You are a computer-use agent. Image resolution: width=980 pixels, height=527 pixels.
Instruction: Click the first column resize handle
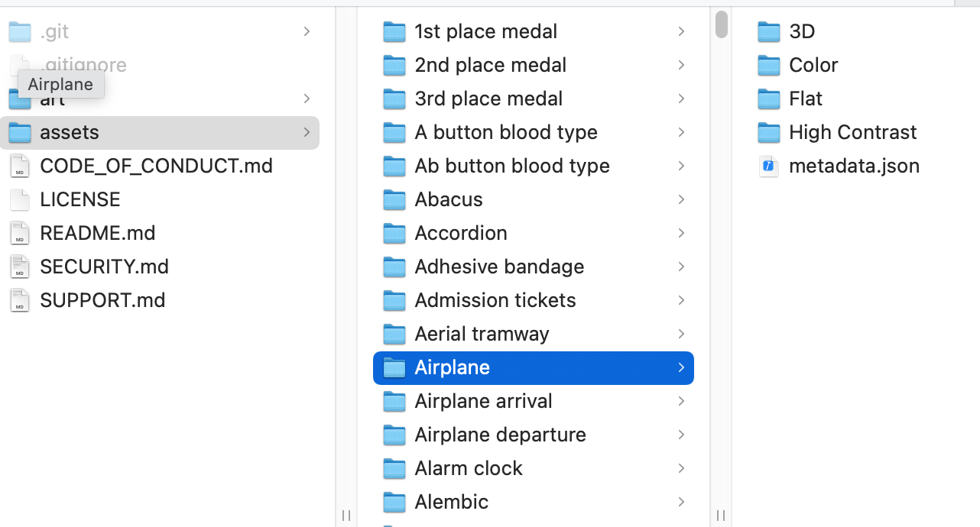[346, 516]
